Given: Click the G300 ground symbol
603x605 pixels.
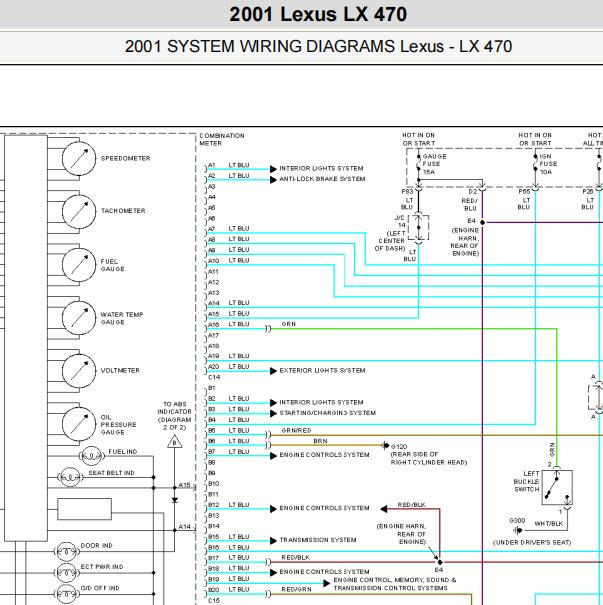Looking at the screenshot, I should 519,531.
